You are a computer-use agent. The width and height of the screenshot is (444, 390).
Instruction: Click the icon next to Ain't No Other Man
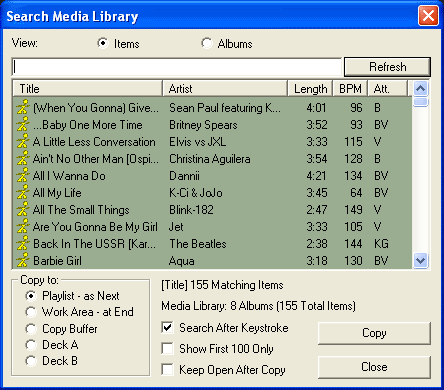pyautogui.click(x=23, y=158)
